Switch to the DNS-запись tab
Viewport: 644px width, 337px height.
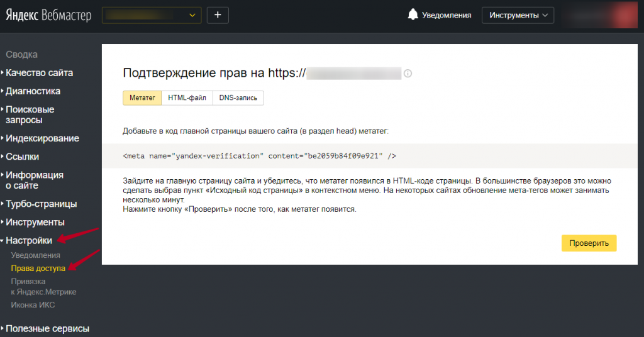pos(238,97)
